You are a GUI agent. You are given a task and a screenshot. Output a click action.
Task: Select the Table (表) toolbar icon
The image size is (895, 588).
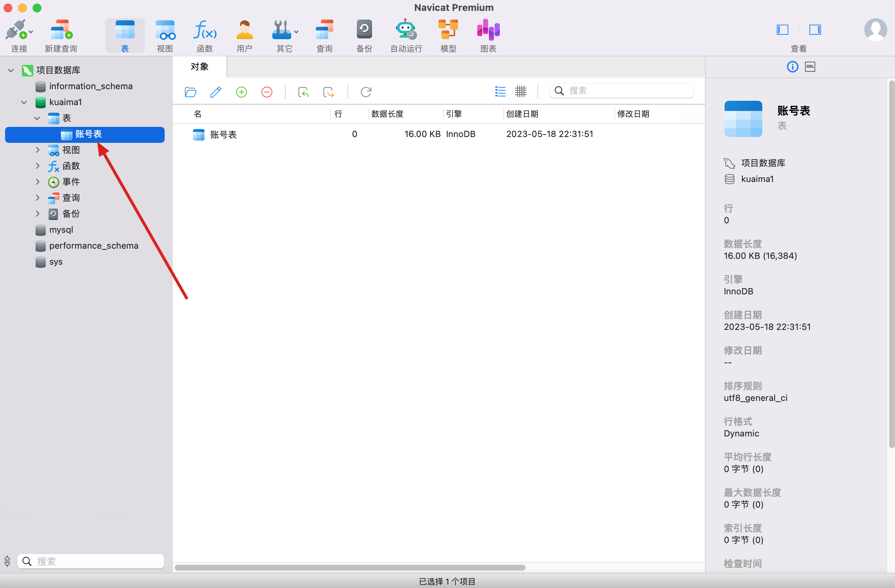tap(125, 29)
